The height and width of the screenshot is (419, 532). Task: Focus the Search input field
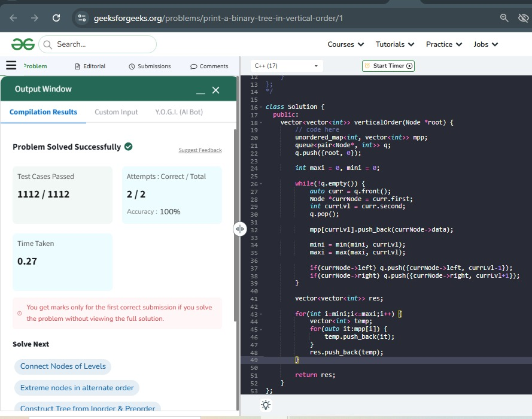tap(98, 44)
